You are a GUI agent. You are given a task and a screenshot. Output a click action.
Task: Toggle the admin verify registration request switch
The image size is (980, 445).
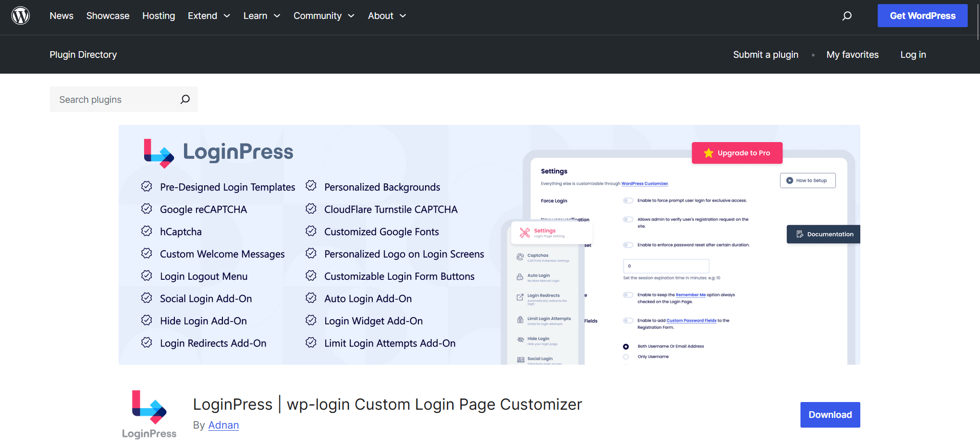[x=628, y=219]
